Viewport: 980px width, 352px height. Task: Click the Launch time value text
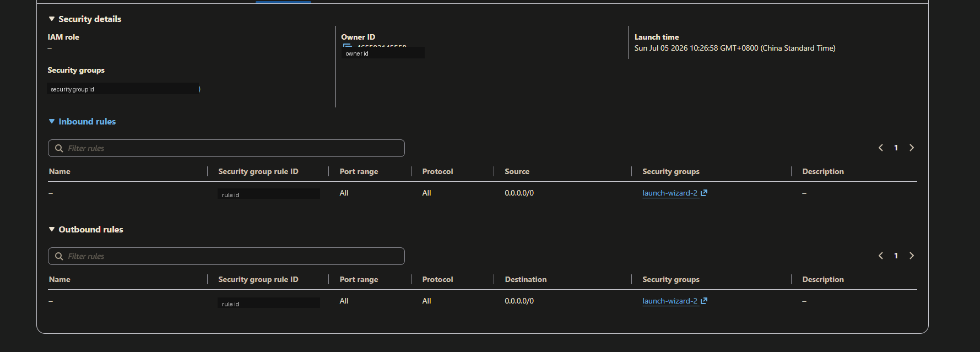(x=735, y=48)
